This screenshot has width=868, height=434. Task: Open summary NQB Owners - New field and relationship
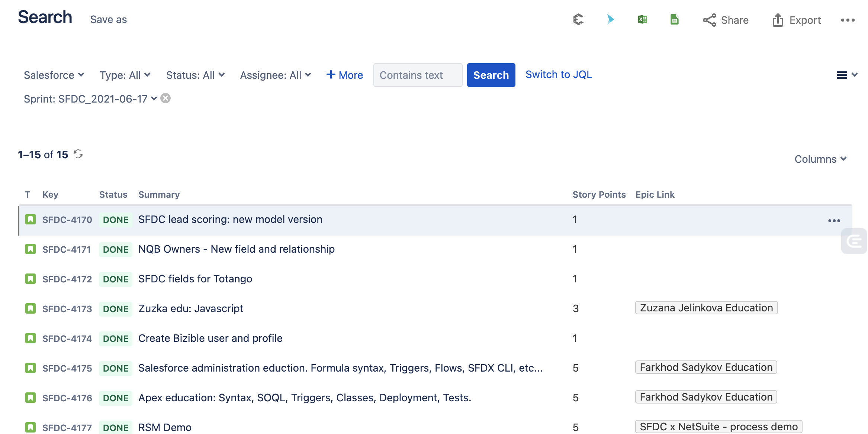tap(237, 249)
